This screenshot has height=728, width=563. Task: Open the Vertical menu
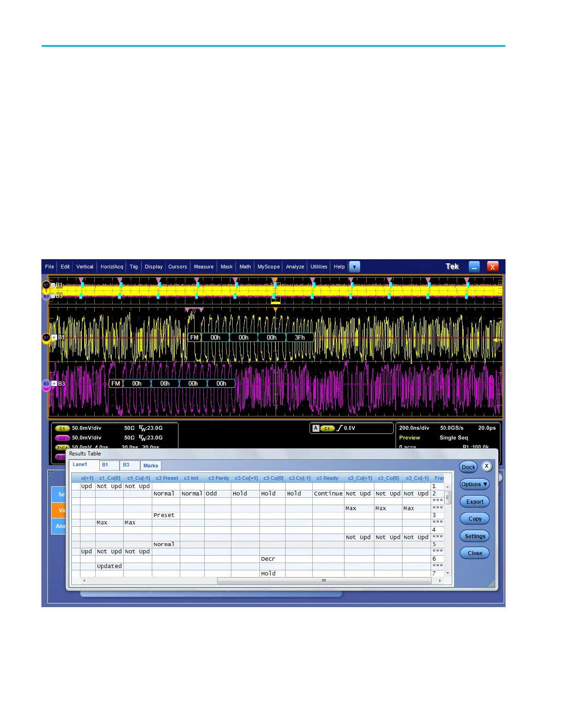(x=85, y=267)
